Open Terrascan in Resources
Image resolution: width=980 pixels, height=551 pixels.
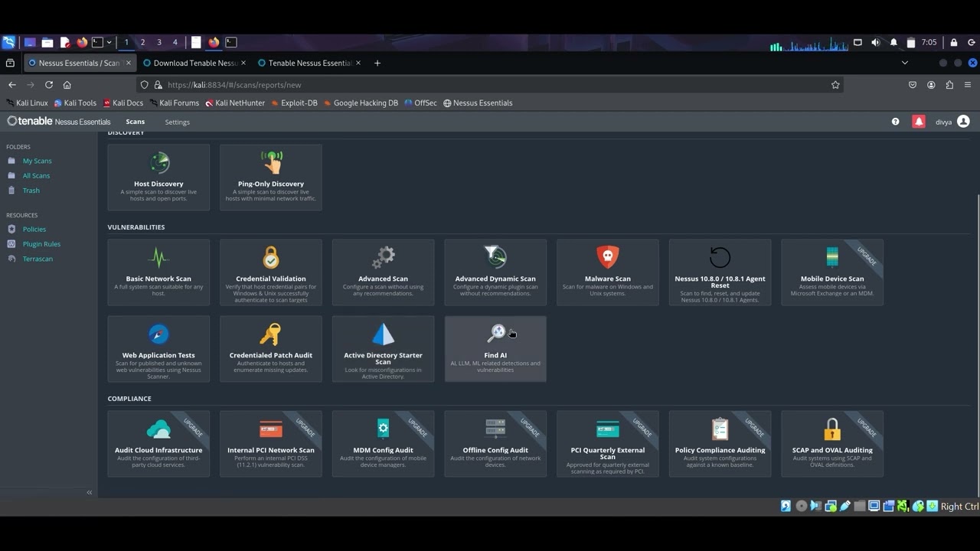(x=38, y=259)
